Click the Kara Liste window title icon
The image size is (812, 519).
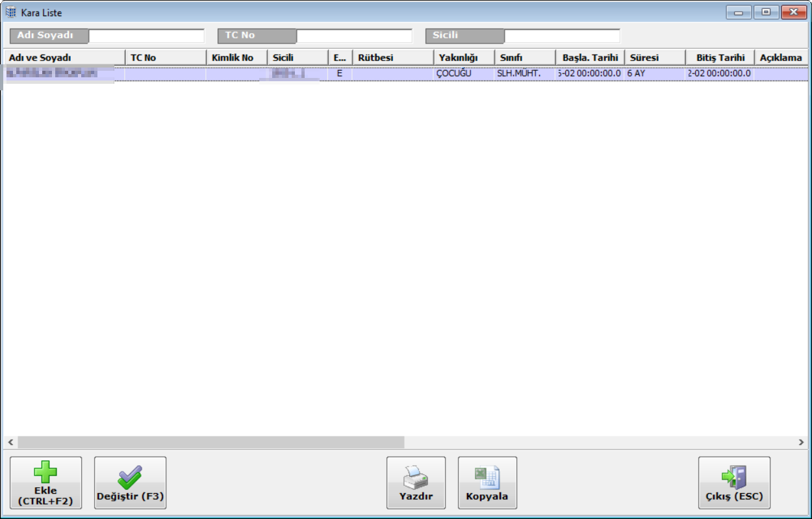point(11,12)
